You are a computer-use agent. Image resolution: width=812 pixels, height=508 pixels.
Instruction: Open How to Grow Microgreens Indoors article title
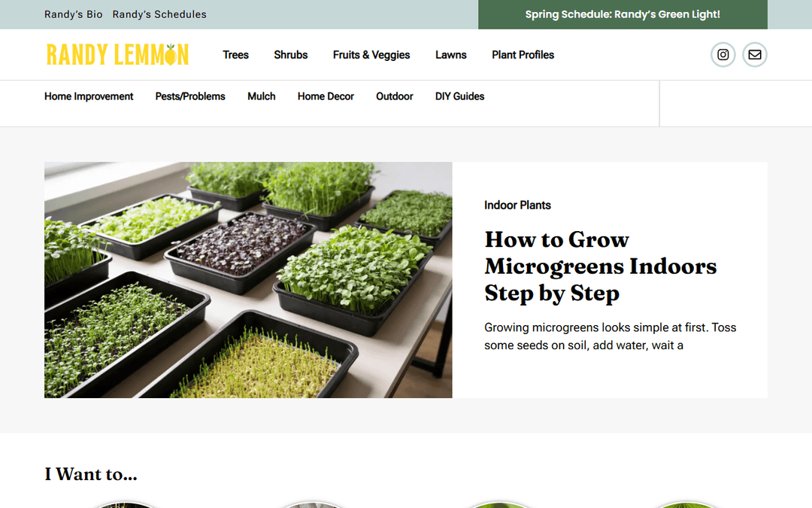pyautogui.click(x=601, y=266)
